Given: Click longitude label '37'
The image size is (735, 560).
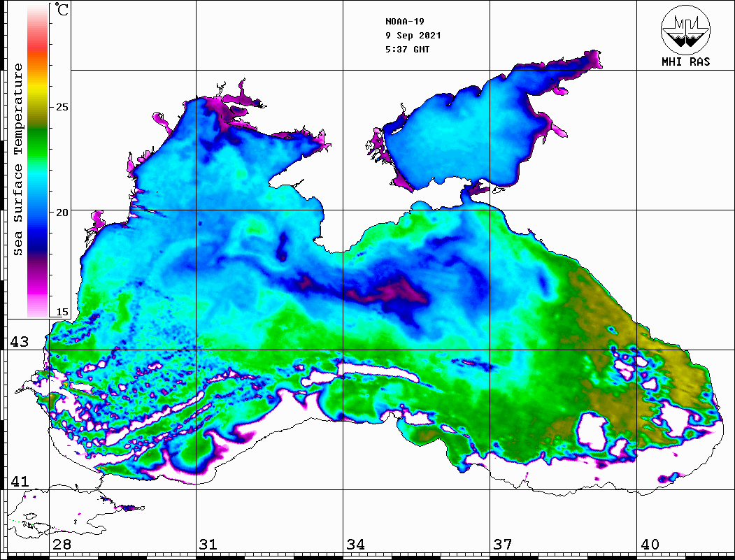Looking at the screenshot, I should coord(503,544).
